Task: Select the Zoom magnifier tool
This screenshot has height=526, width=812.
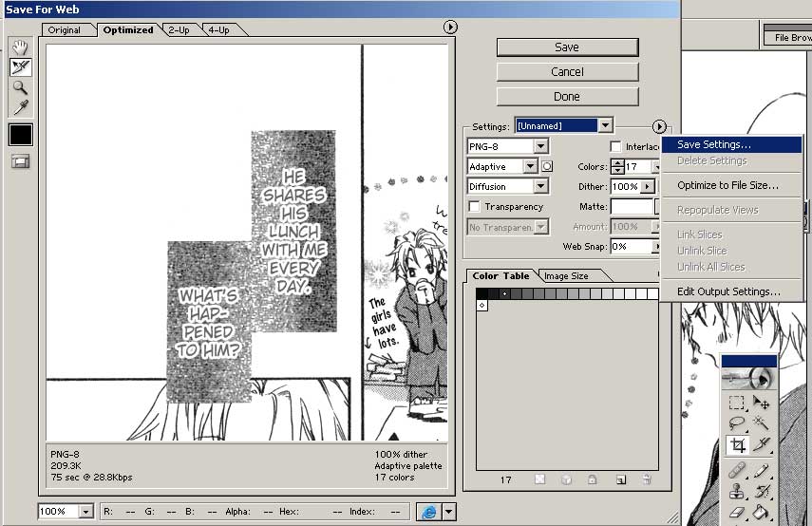Action: [20, 87]
